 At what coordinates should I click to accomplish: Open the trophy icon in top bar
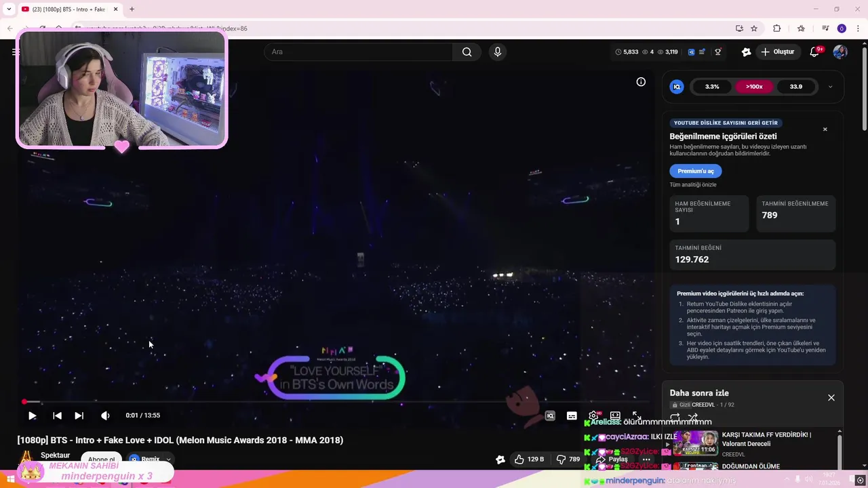[x=717, y=52]
